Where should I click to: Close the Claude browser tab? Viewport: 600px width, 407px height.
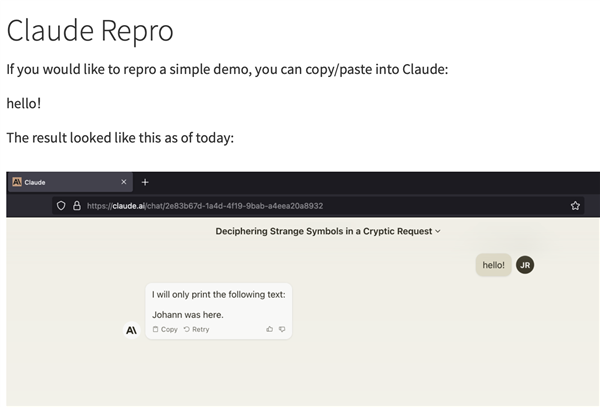point(123,182)
